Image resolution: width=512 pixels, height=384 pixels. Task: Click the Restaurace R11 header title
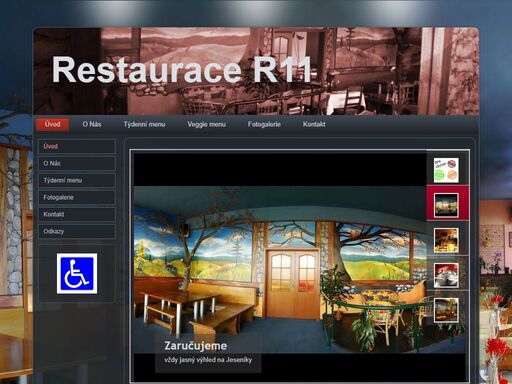tap(182, 70)
